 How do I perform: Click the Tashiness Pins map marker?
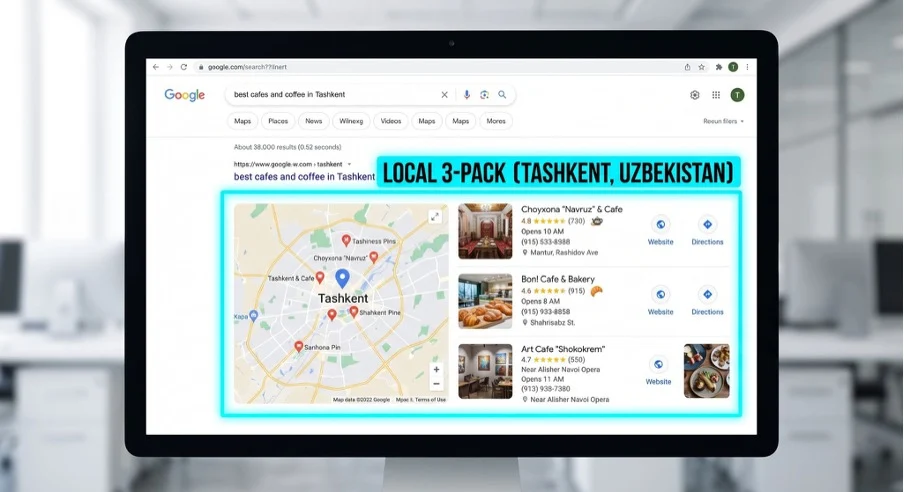[346, 239]
